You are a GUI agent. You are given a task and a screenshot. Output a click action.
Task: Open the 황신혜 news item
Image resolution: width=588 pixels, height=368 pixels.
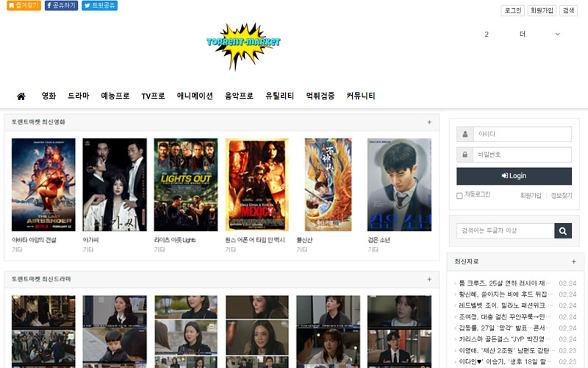tap(505, 294)
